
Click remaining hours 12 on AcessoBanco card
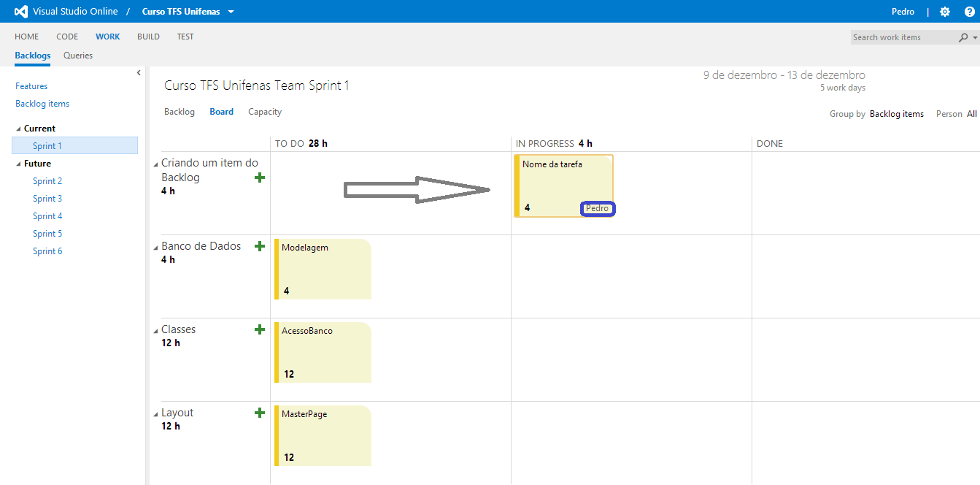point(289,374)
